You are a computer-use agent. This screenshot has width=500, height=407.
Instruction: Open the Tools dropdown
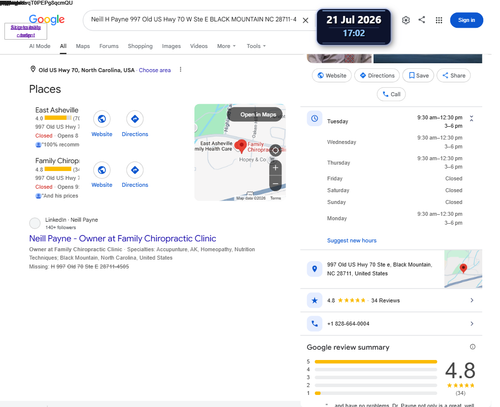click(256, 46)
